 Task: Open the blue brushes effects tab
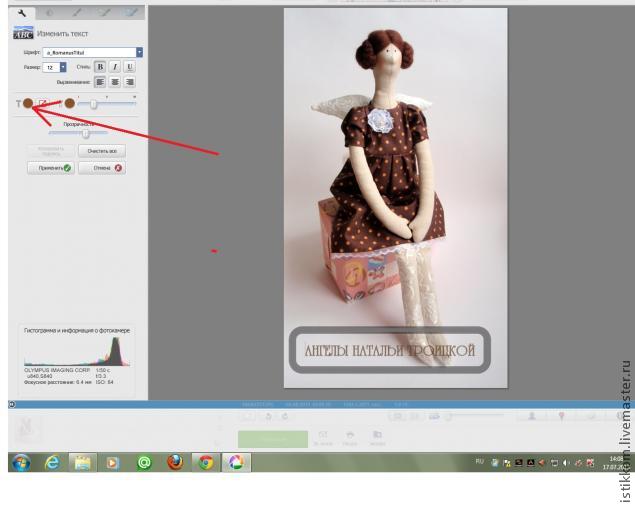click(131, 13)
